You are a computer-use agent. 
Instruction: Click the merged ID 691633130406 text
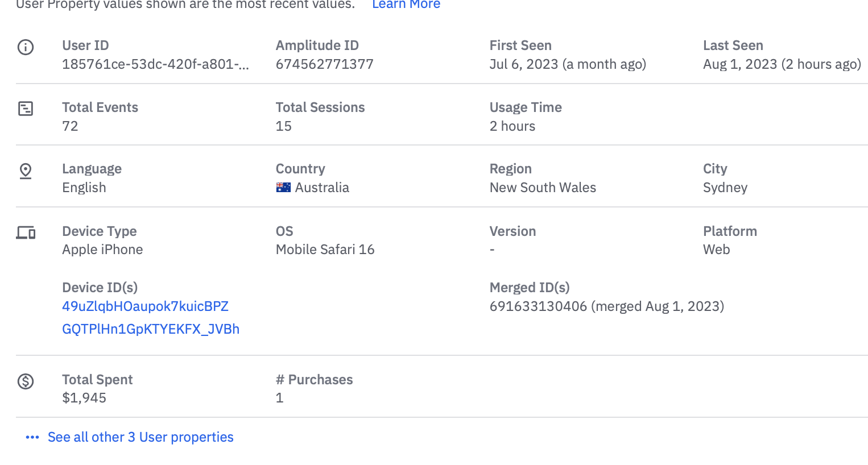coord(538,306)
